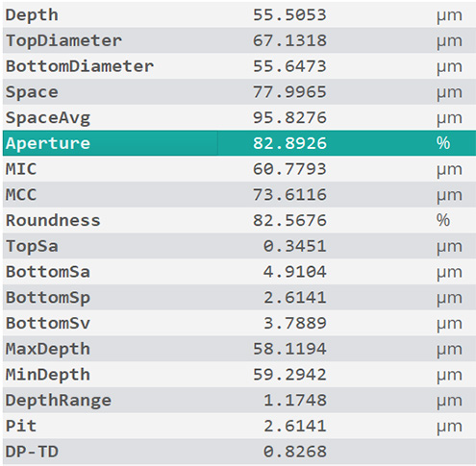The width and height of the screenshot is (476, 466).
Task: Select the DepthRange row label
Action: coord(59,401)
